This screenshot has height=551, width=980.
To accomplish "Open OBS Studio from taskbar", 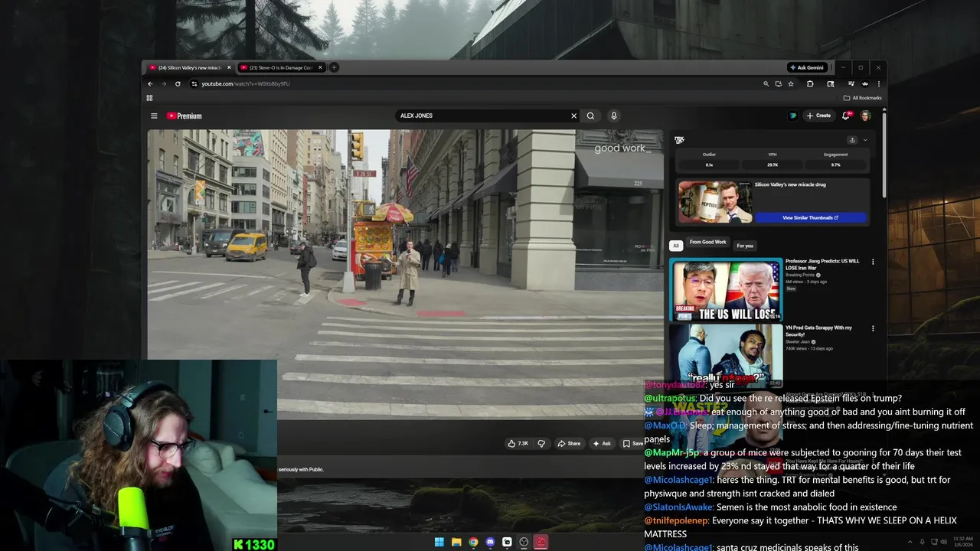I will (524, 542).
